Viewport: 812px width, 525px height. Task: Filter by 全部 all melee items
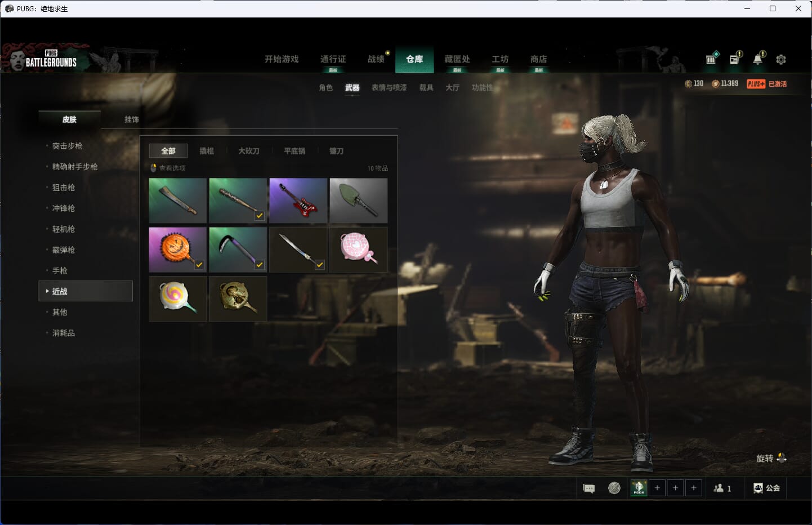168,151
